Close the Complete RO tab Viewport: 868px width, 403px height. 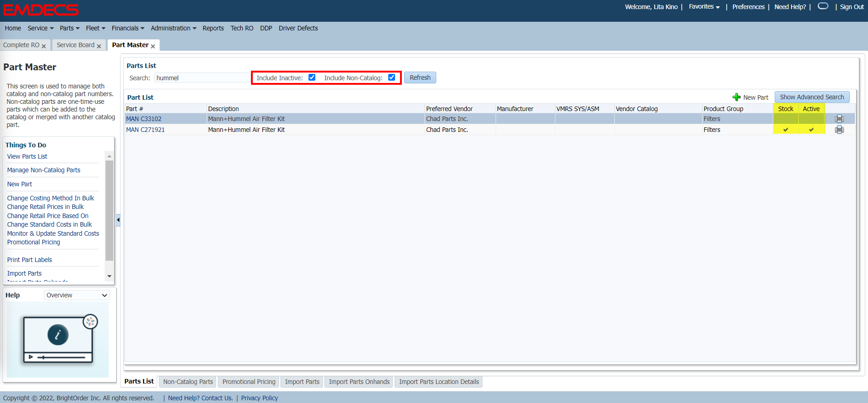pos(44,46)
